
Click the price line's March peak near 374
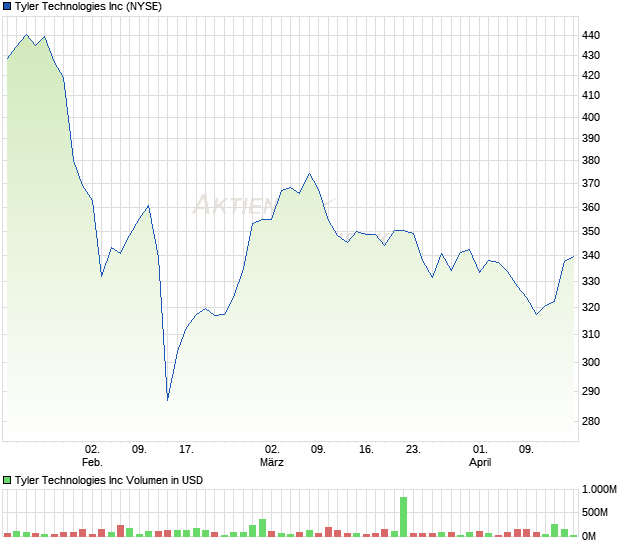309,174
